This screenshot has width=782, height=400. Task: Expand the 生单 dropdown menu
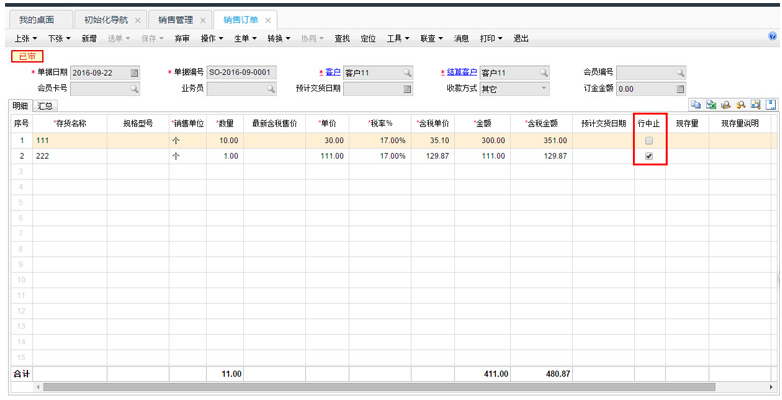(x=245, y=38)
